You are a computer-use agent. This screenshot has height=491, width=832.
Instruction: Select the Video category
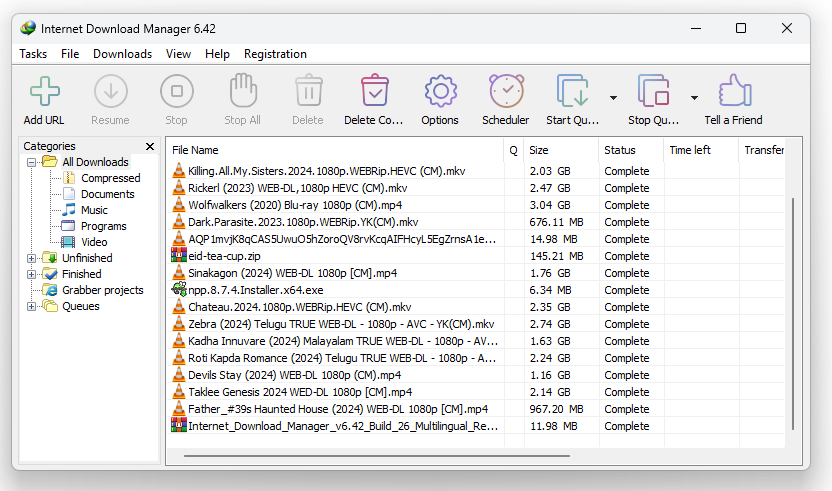pos(94,242)
